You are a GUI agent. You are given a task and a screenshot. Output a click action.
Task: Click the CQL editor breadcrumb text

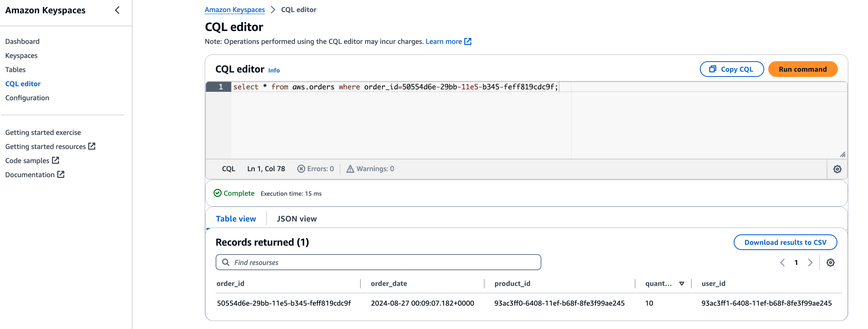click(299, 10)
